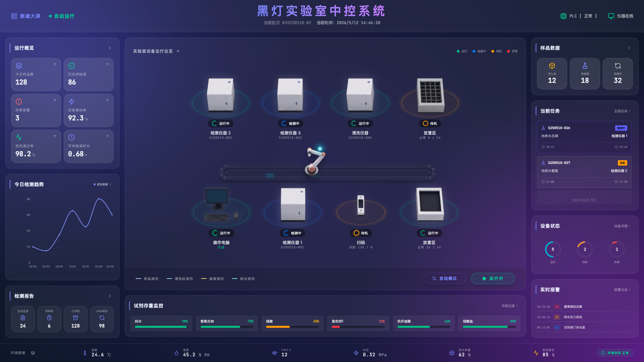This screenshot has height=362, width=644.
Task: Select the 检测仪器 2 device model
Action: click(220, 96)
